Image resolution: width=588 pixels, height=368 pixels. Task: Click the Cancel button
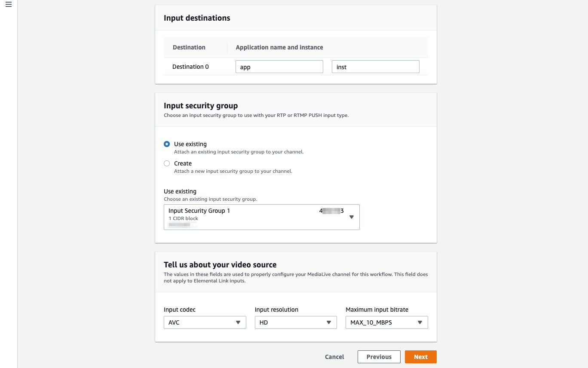[x=334, y=357]
